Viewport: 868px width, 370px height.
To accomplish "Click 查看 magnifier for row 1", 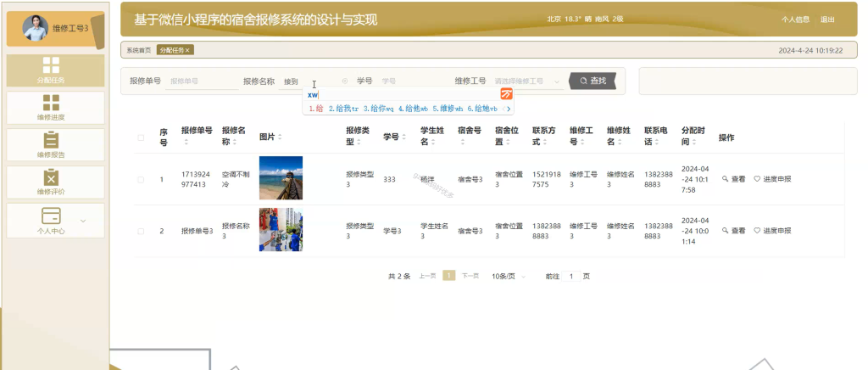I will (x=725, y=179).
